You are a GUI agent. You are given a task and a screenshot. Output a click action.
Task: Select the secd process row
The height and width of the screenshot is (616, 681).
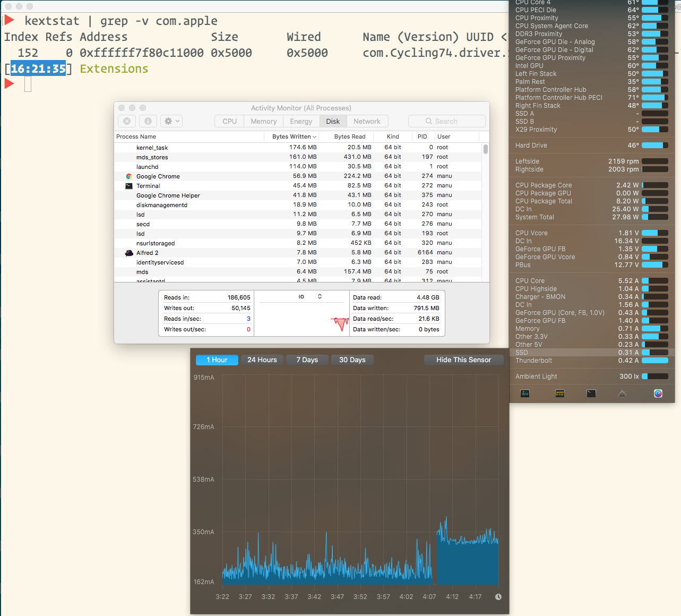(298, 224)
